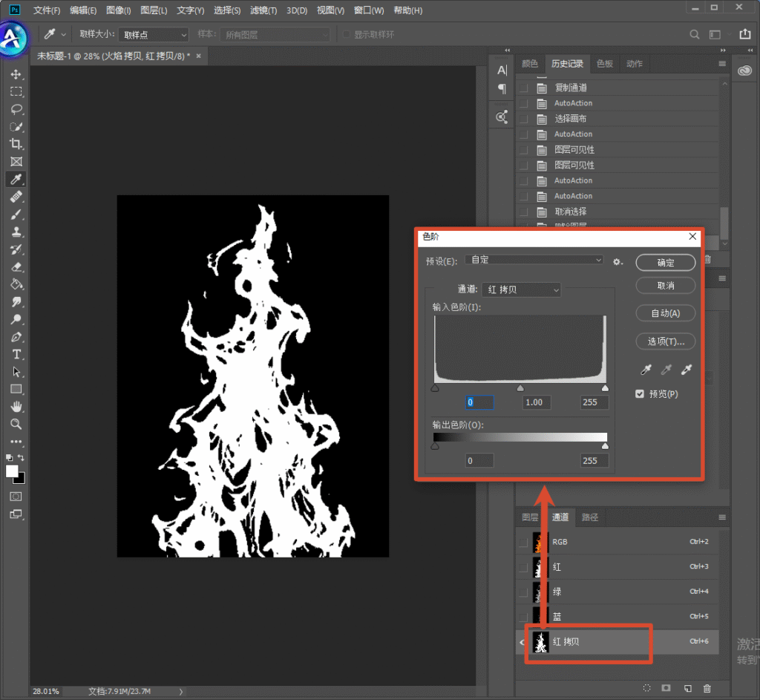
Task: Open Levels preset options gear
Action: (x=617, y=262)
